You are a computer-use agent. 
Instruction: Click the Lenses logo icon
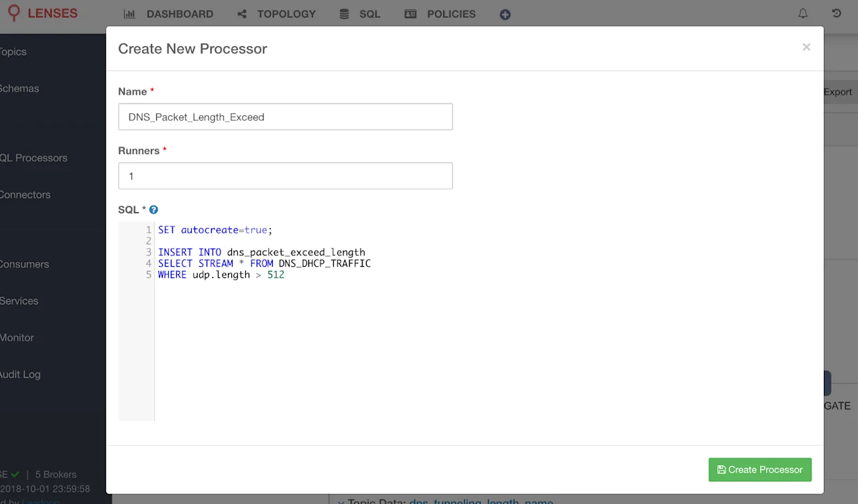13,13
